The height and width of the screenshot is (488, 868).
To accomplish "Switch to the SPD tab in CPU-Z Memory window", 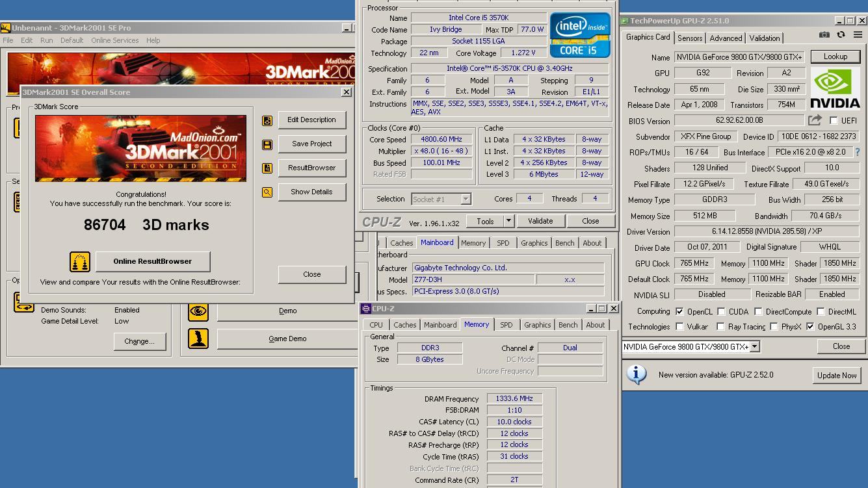I will (x=506, y=325).
